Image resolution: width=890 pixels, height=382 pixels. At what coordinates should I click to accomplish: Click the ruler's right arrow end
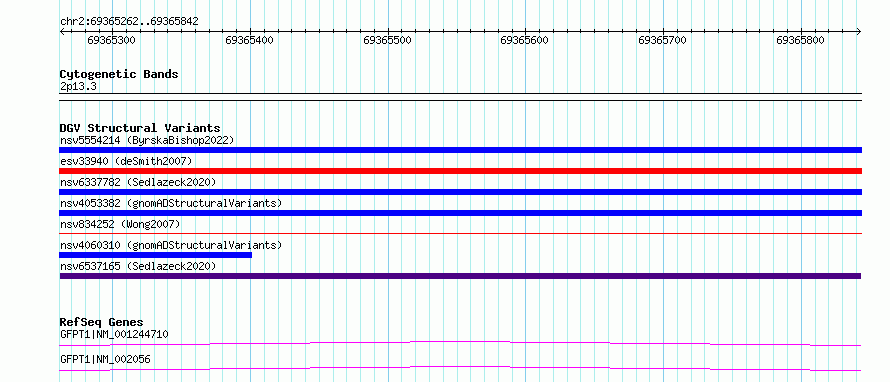click(858, 32)
